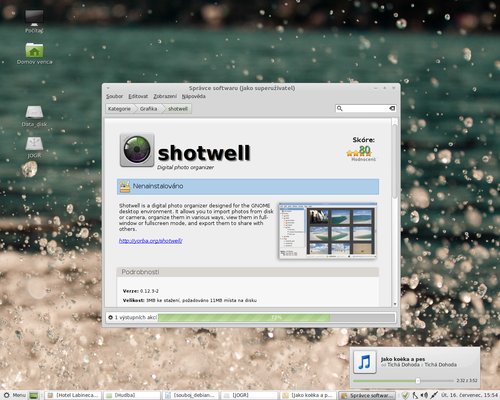Switch to the souboj_debian taskbar window
Viewport: 500px width, 400px height.
click(190, 395)
